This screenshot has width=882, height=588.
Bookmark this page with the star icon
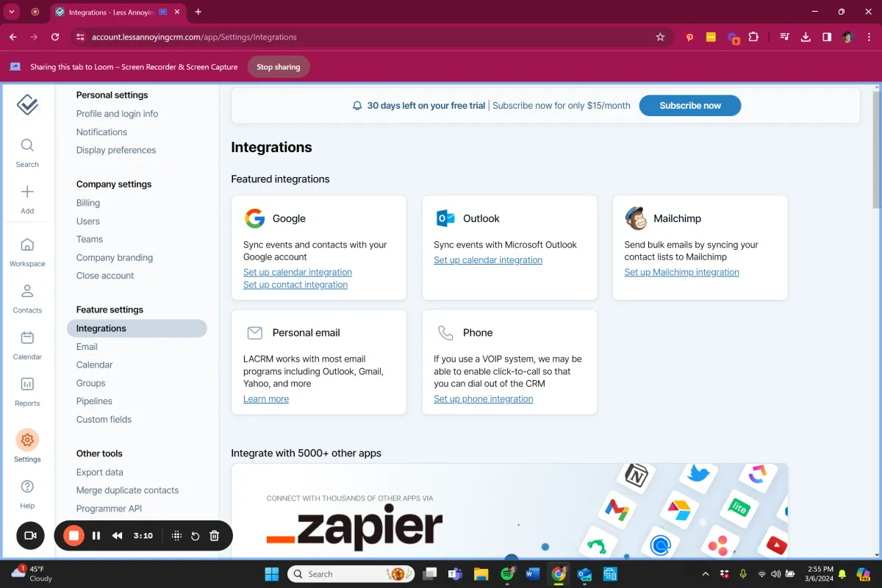tap(660, 37)
